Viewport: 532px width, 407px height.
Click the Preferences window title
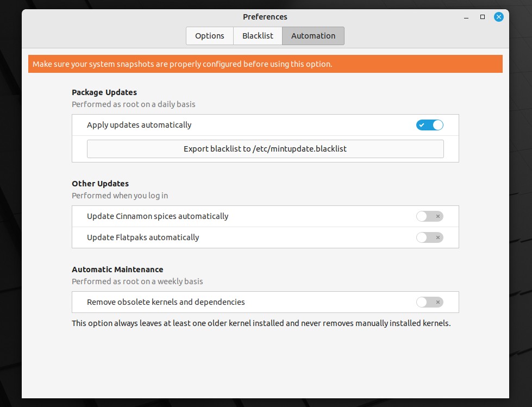coord(265,17)
